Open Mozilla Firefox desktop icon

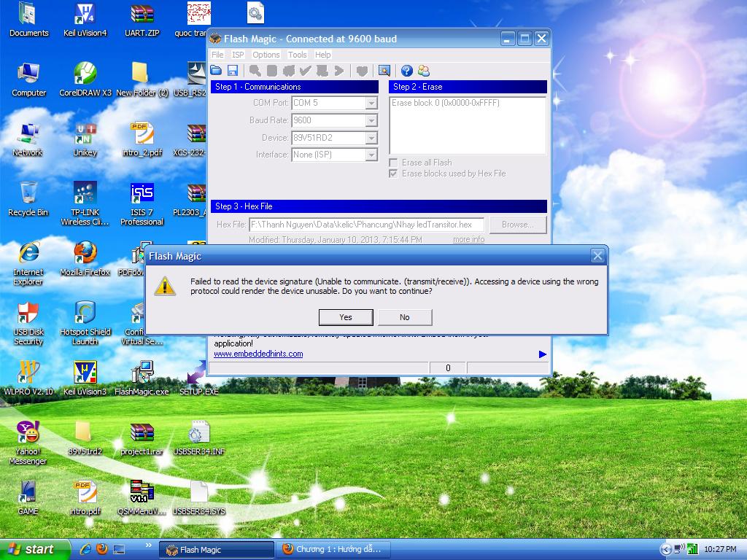point(85,259)
